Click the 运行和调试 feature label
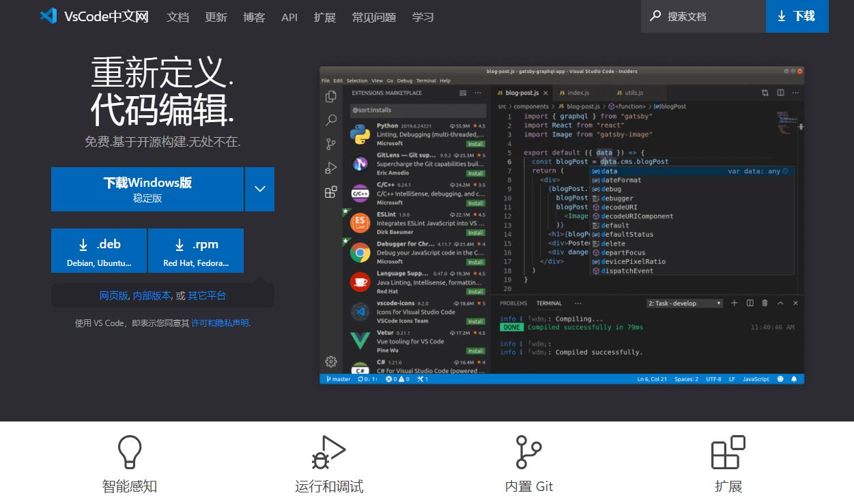Image resolution: width=854 pixels, height=504 pixels. point(329,486)
